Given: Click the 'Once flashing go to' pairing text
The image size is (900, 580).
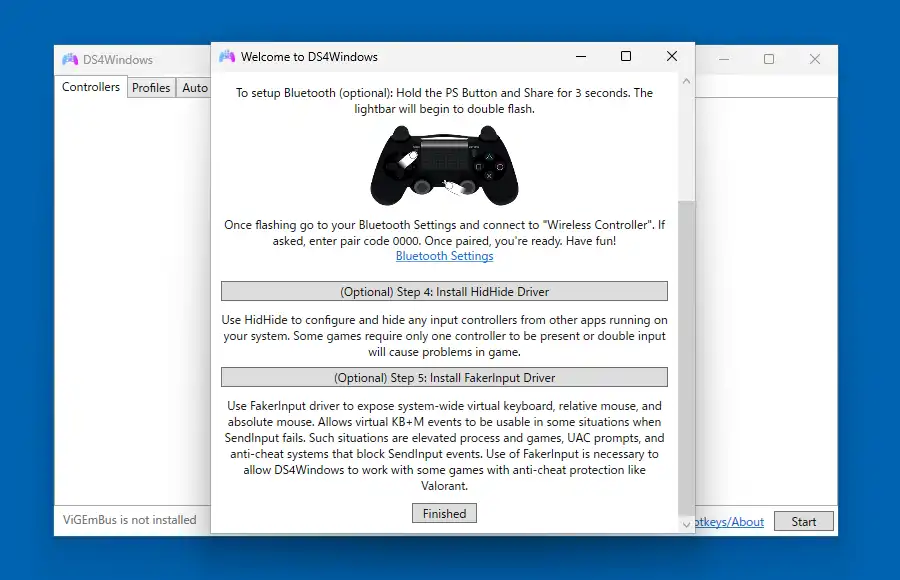Looking at the screenshot, I should coord(444,233).
